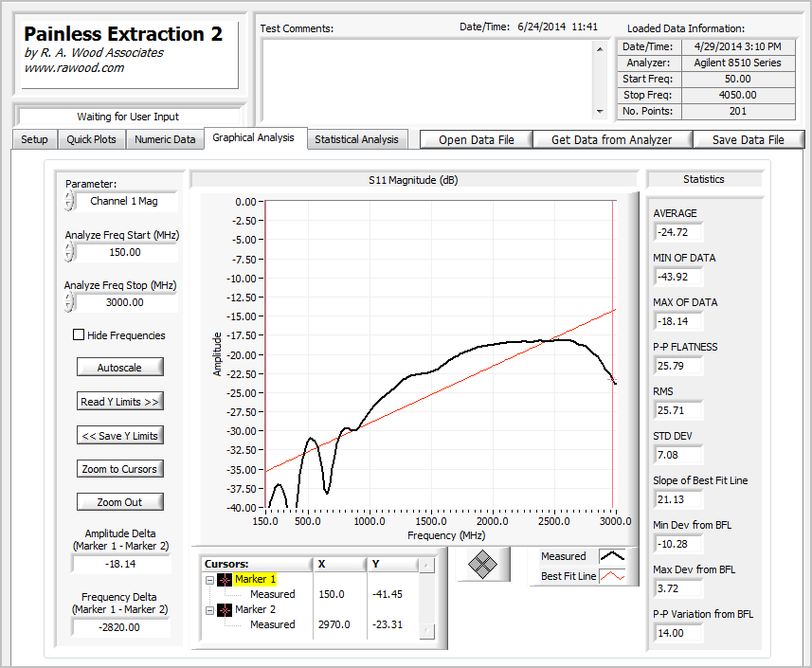Click the Amplitude Delta value -18.14
812x668 pixels.
[x=121, y=564]
